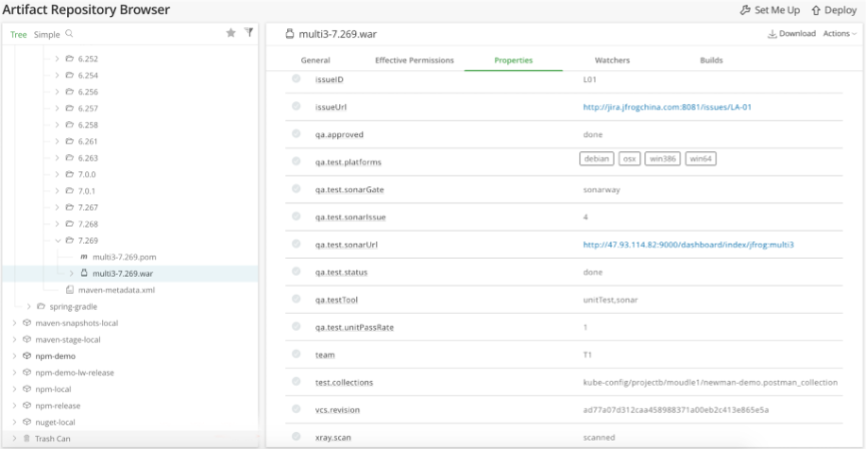Open the Actions dropdown menu
Viewport: 868px width, 452px height.
point(839,34)
